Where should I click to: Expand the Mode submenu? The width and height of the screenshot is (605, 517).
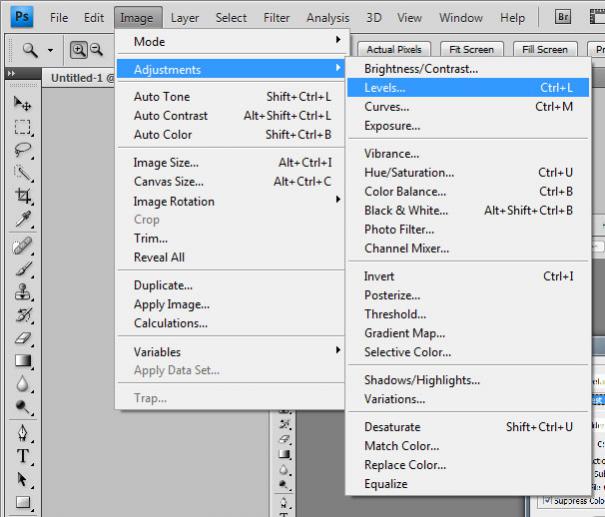(x=235, y=42)
